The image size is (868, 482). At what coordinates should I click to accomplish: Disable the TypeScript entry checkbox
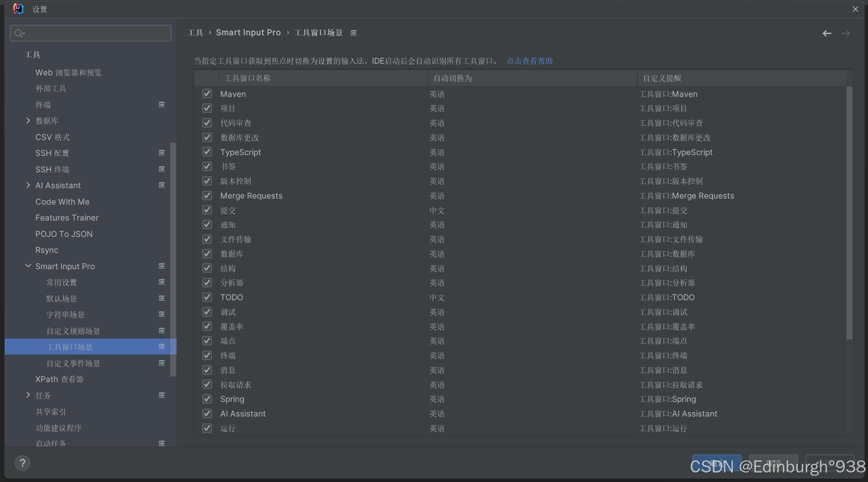pyautogui.click(x=207, y=152)
